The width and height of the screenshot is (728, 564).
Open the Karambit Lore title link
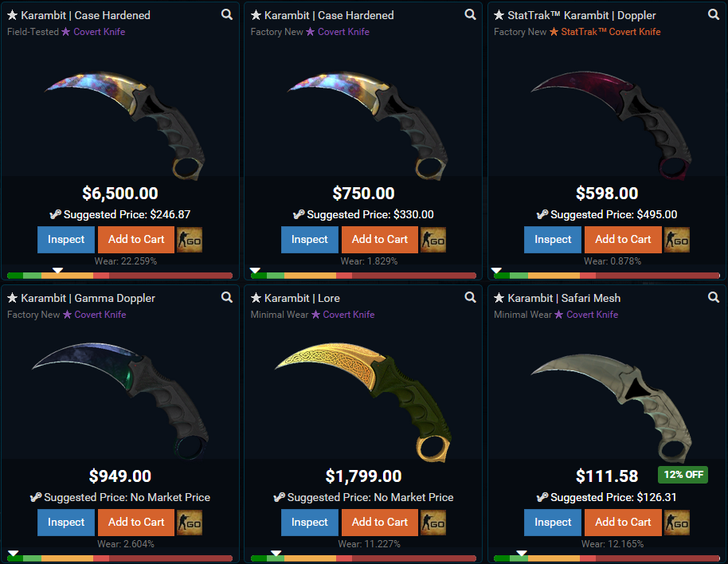click(302, 298)
